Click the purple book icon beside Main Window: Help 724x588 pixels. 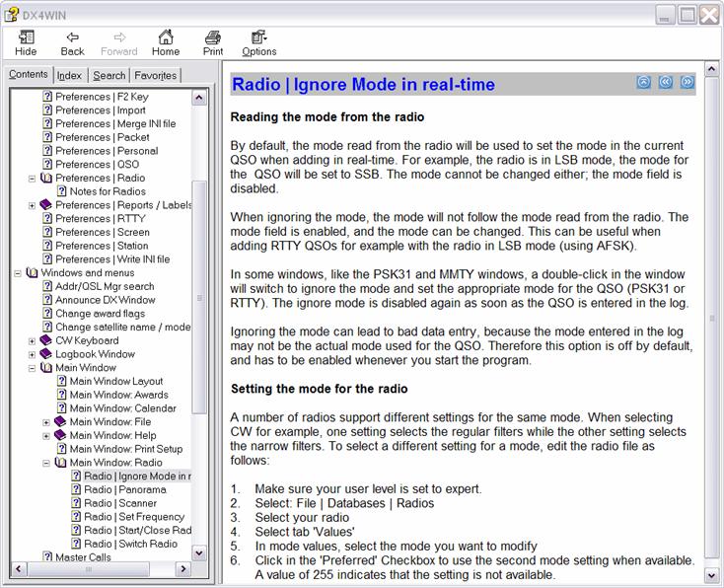[x=60, y=435]
